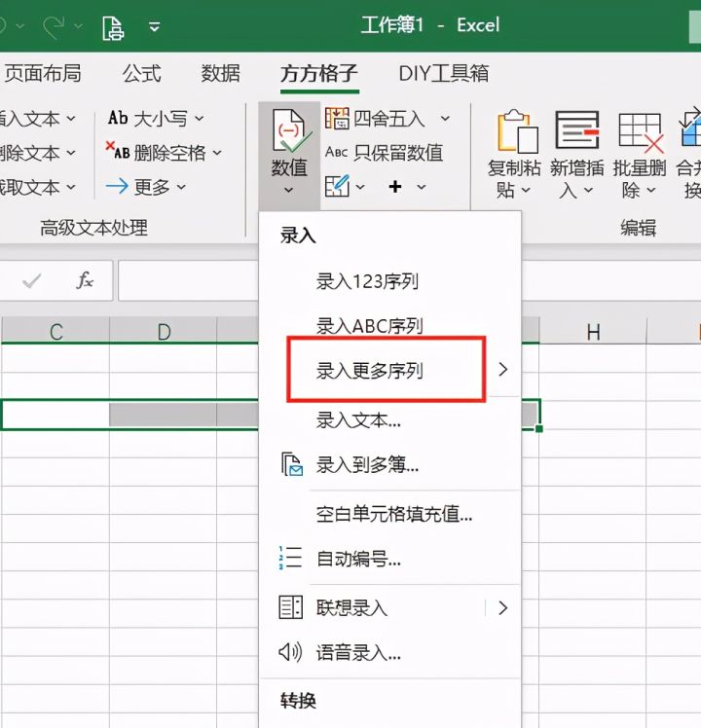The image size is (701, 728).
Task: Click the 新增插入 icon
Action: tap(577, 129)
